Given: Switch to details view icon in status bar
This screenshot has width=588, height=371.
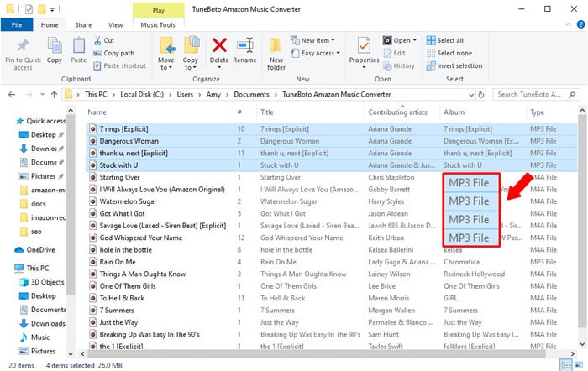Looking at the screenshot, I should pos(566,365).
